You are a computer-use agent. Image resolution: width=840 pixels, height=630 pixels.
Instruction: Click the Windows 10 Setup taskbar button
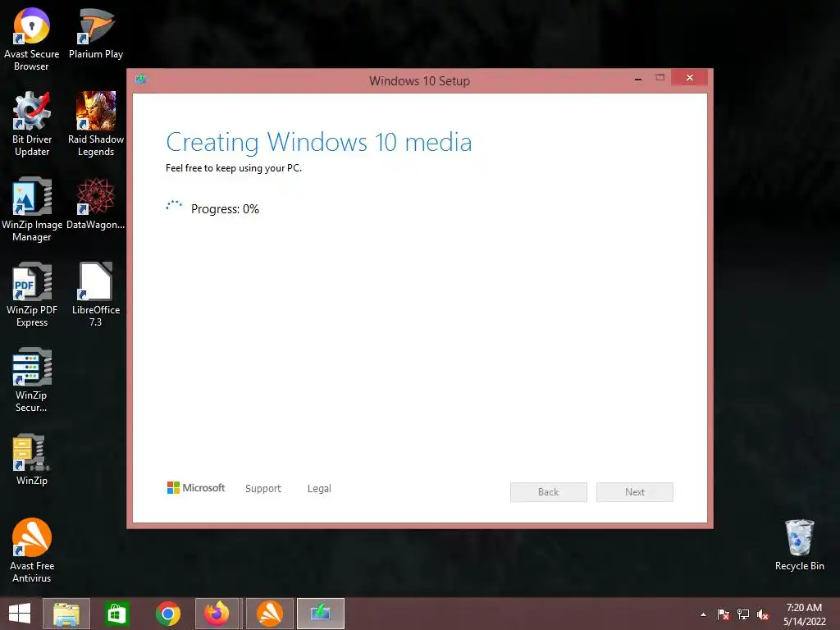click(321, 614)
